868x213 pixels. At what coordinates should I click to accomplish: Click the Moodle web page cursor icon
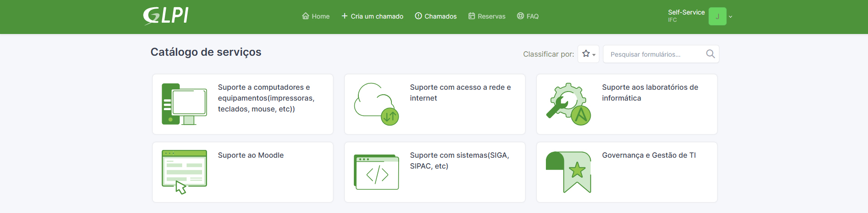[x=184, y=172]
